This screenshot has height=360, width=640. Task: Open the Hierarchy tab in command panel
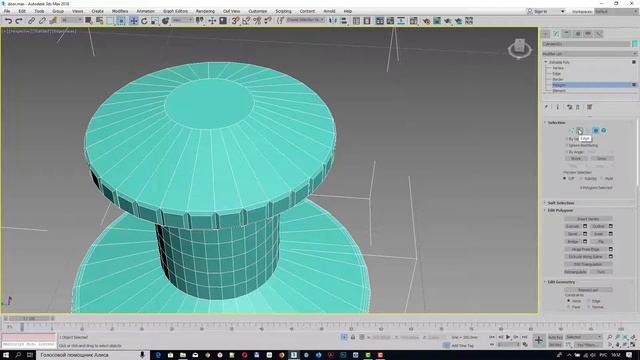pos(567,34)
